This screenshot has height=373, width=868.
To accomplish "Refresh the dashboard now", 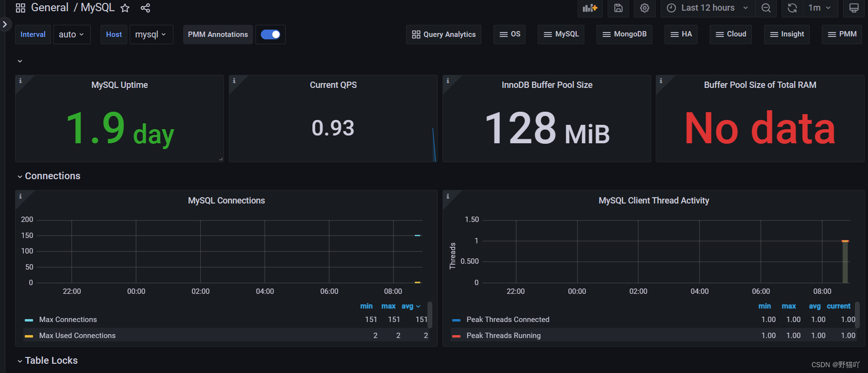I will 792,8.
